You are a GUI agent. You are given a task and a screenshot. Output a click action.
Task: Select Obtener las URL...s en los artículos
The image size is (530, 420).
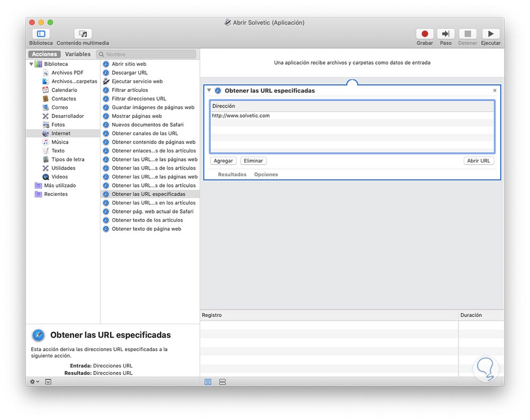click(x=154, y=203)
